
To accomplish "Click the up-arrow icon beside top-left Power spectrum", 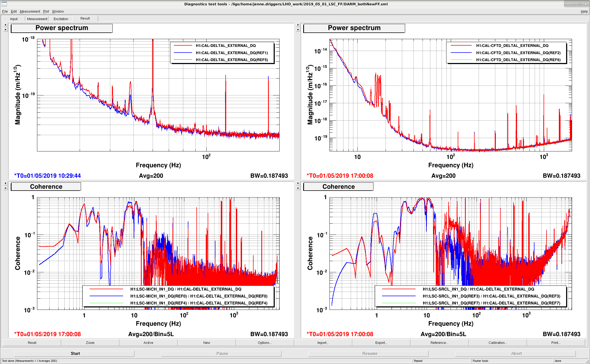I will (5, 29).
